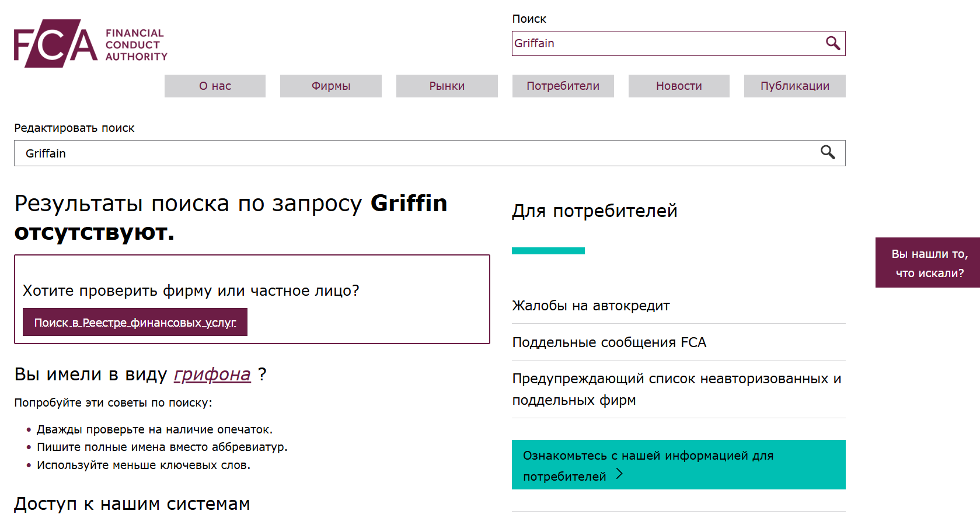Viewport: 980px width, 525px height.
Task: Follow the 'грифона' suggestion link
Action: [212, 374]
